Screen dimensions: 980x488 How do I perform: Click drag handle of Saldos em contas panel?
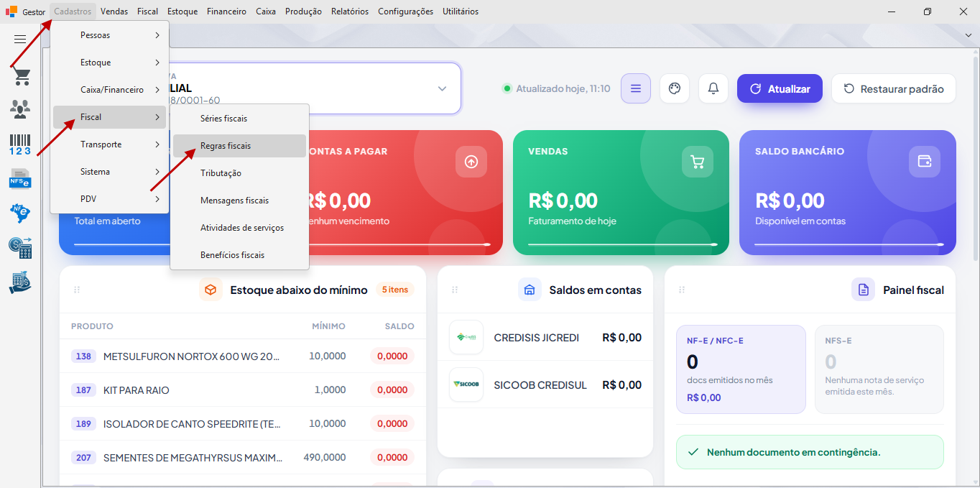coord(455,290)
